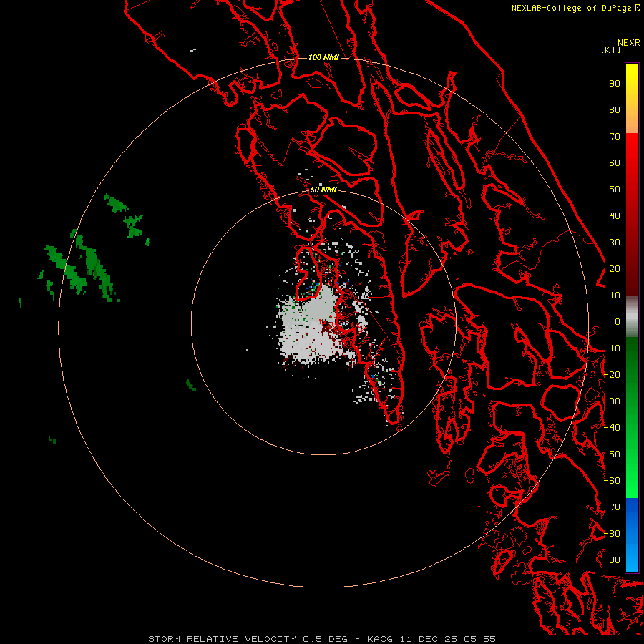Click the -90 value on the velocity scale
The image size is (644, 644).
tap(612, 560)
